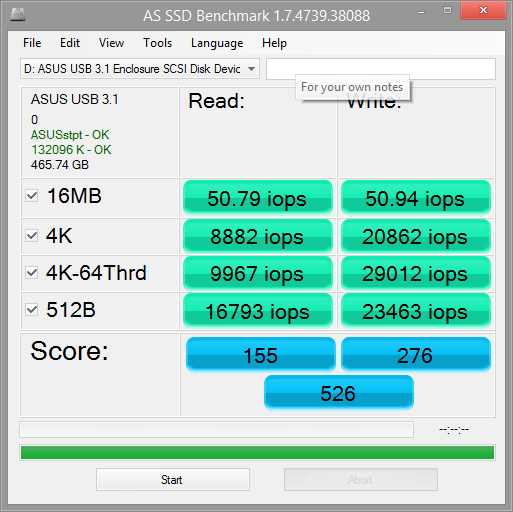Viewport: 513px width, 512px height.
Task: Click the 132096 K - OK alignment status
Action: (71, 150)
